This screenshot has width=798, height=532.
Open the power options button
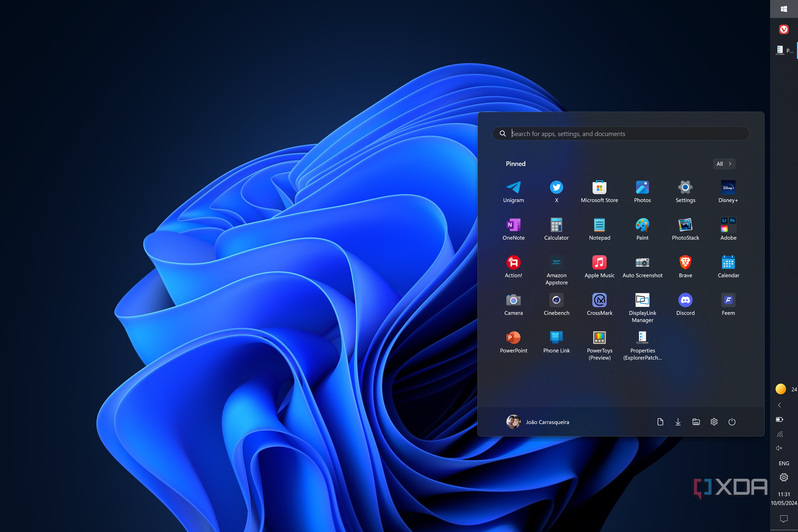point(732,422)
